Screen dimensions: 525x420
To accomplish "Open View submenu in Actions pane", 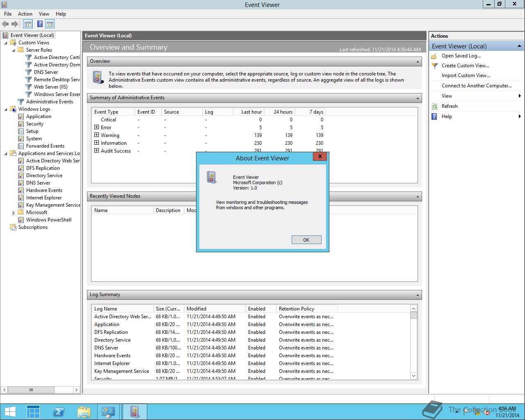I will click(x=476, y=96).
